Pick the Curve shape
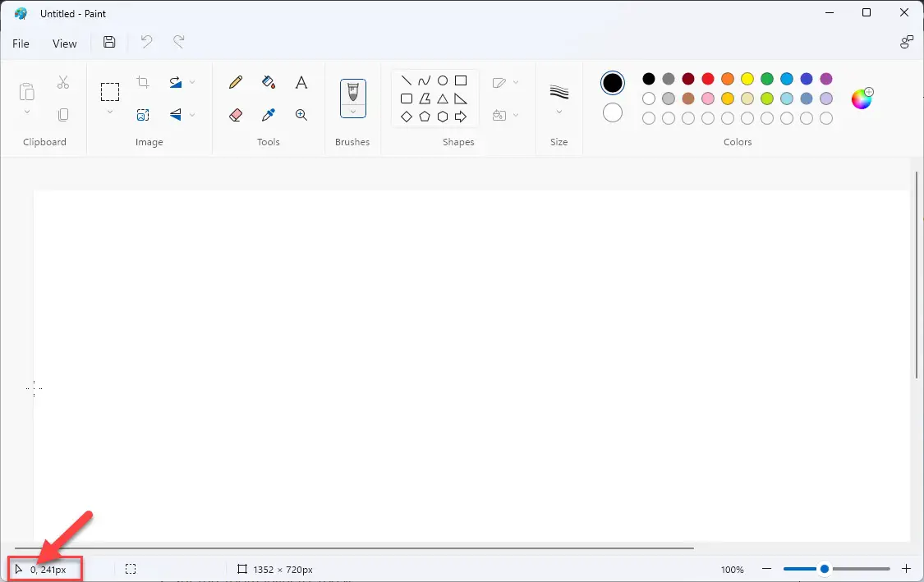Viewport: 924px width, 582px height. click(425, 80)
